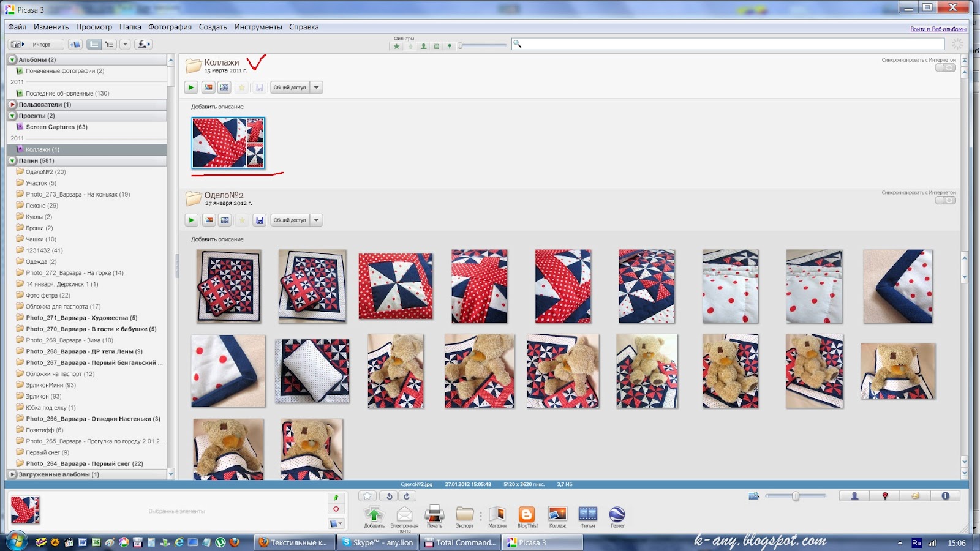Open the Файл menu
This screenshot has width=980, height=551.
pyautogui.click(x=17, y=27)
